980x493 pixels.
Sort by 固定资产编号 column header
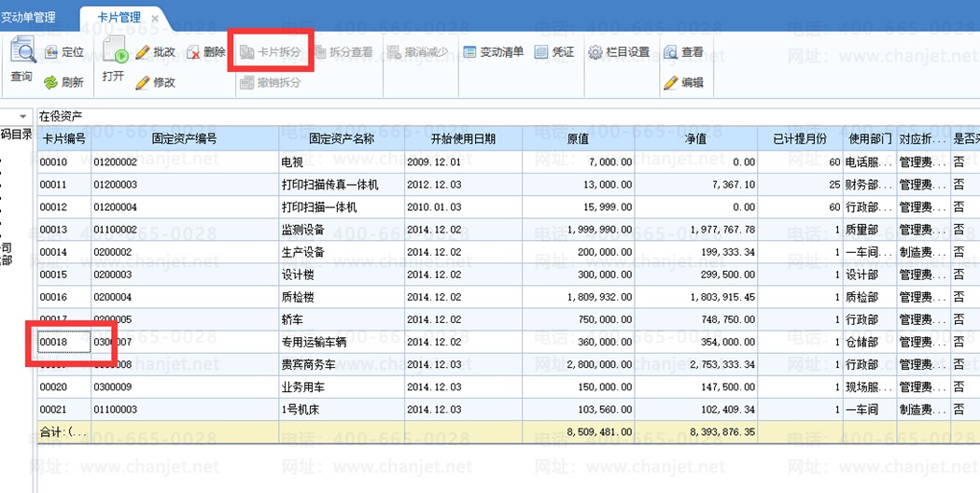[x=185, y=139]
